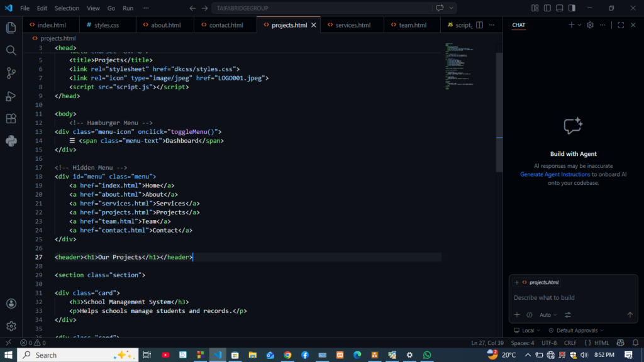
Task: Switch to the services.html tab
Action: coord(352,25)
